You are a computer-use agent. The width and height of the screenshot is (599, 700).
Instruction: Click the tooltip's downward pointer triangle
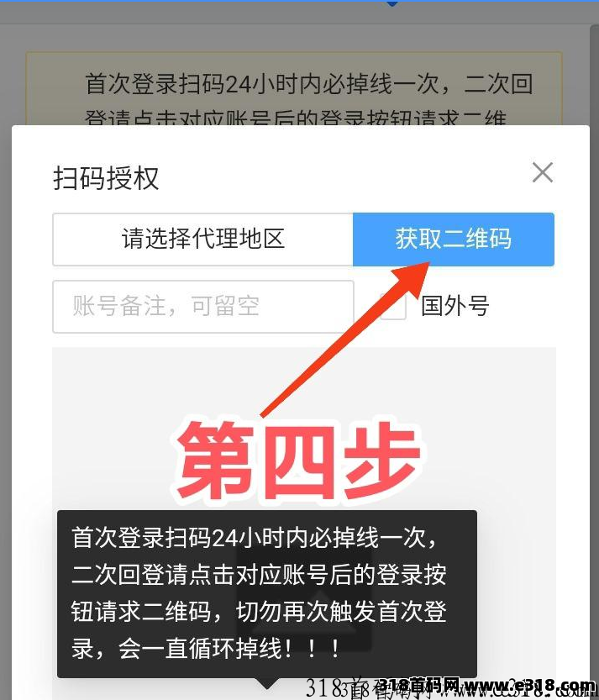[x=267, y=683]
